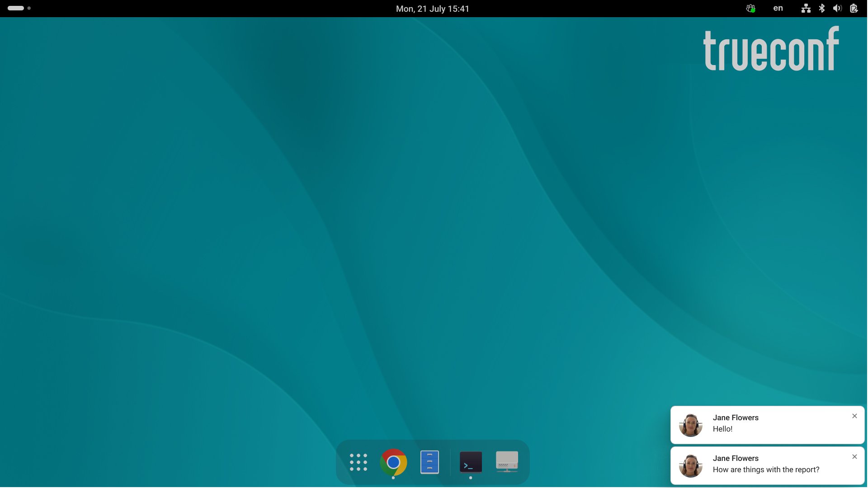The height and width of the screenshot is (488, 868).
Task: Open Jane Flowers' 'Hello!' message
Action: pos(767,425)
